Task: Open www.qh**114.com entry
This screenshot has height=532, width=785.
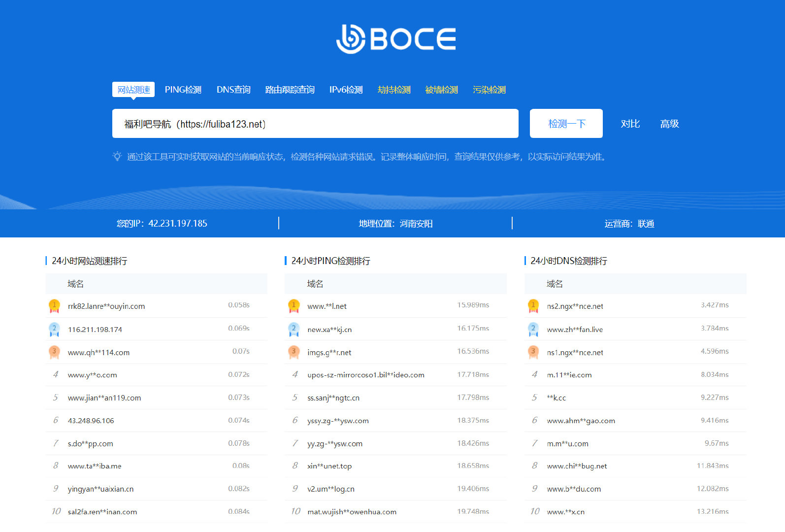Action: coord(99,353)
